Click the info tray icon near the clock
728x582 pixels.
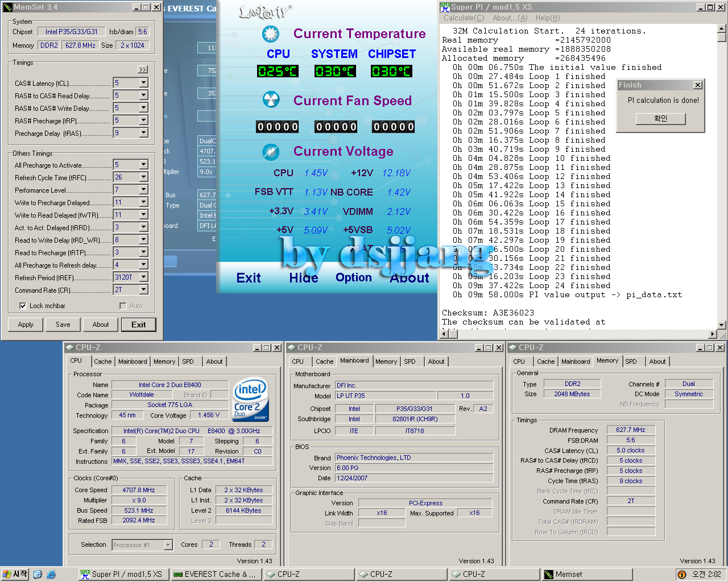coord(681,575)
